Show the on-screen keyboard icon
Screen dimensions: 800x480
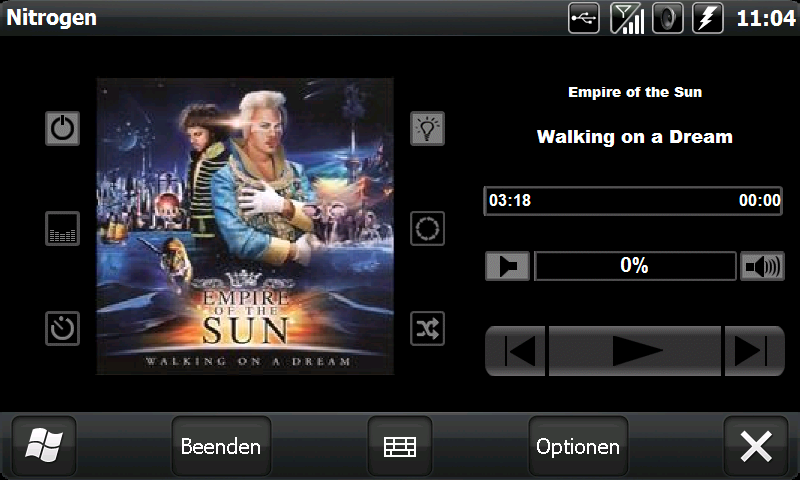(x=399, y=446)
